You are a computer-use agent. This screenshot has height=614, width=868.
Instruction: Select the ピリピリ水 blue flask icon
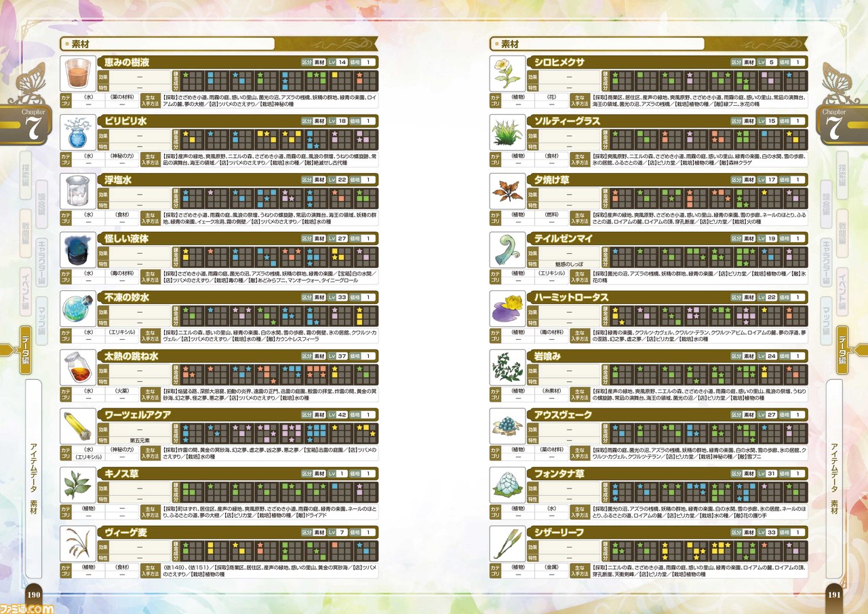pyautogui.click(x=78, y=132)
